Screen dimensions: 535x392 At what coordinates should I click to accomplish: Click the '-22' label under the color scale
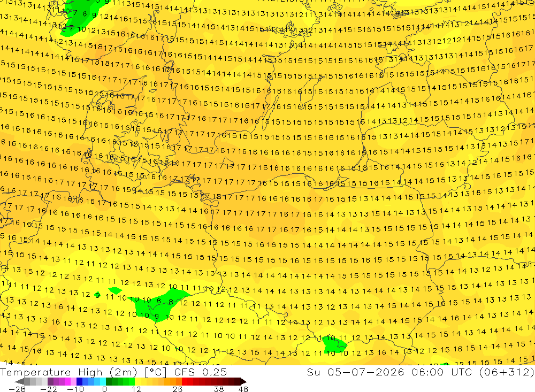coord(49,389)
